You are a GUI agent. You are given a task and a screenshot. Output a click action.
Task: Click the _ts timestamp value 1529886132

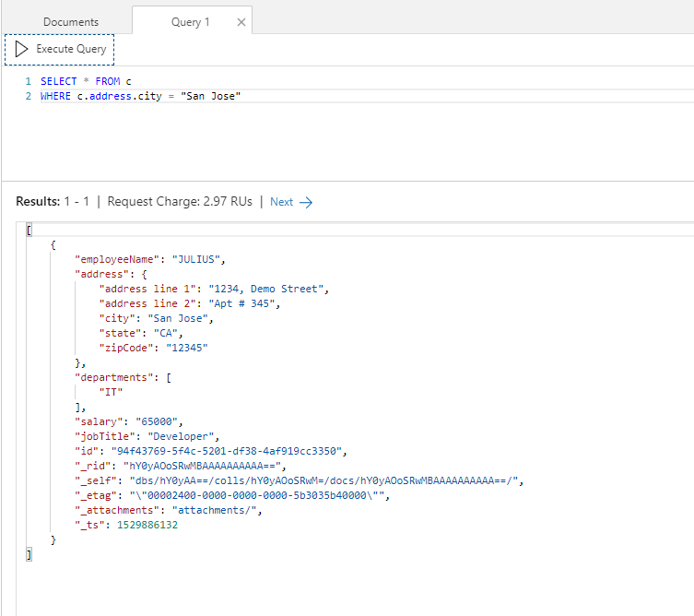[x=147, y=525]
